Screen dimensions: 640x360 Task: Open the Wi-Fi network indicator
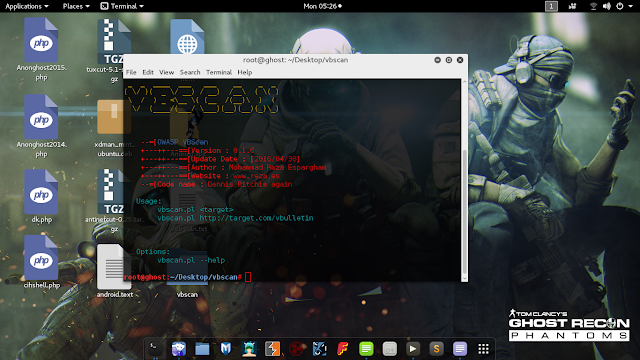point(593,6)
